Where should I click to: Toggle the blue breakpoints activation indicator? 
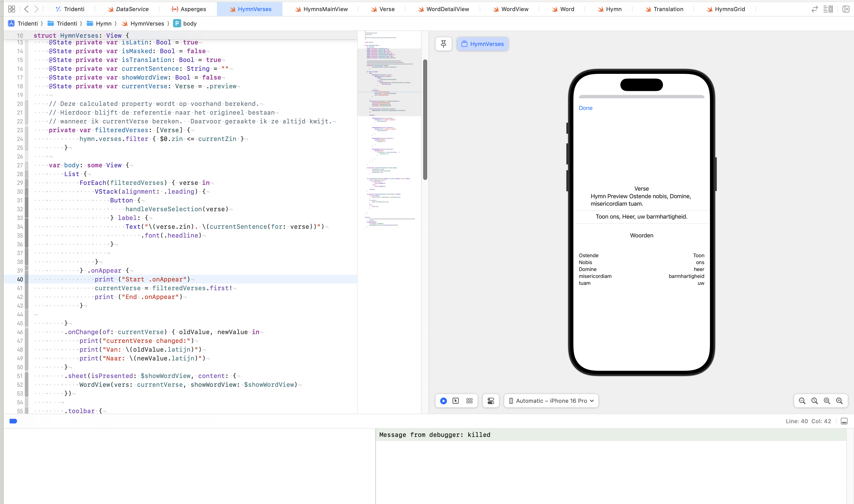[13, 421]
